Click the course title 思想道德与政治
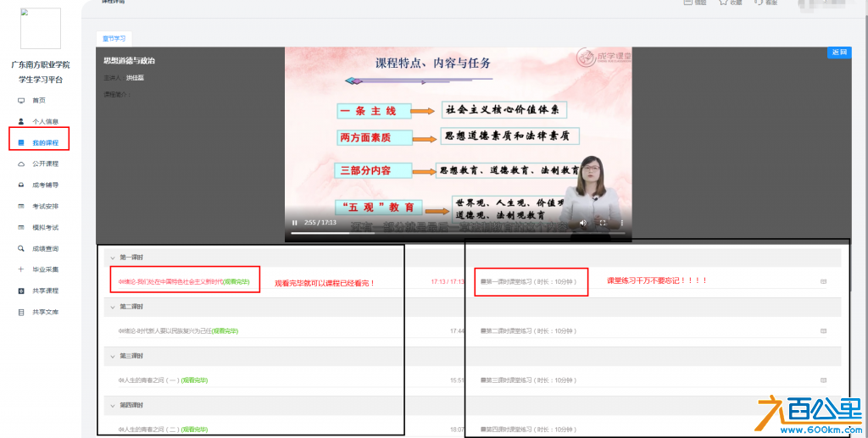This screenshot has width=868, height=438. click(x=130, y=61)
